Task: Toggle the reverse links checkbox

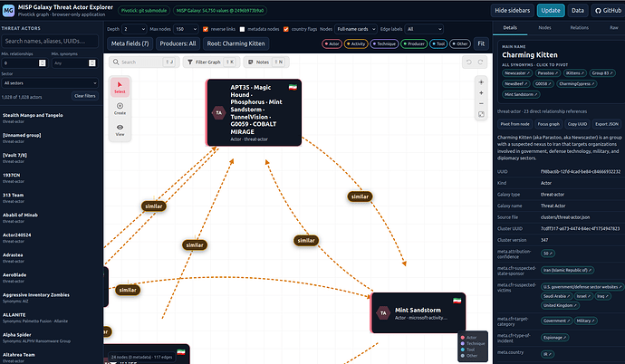Action: (206, 29)
